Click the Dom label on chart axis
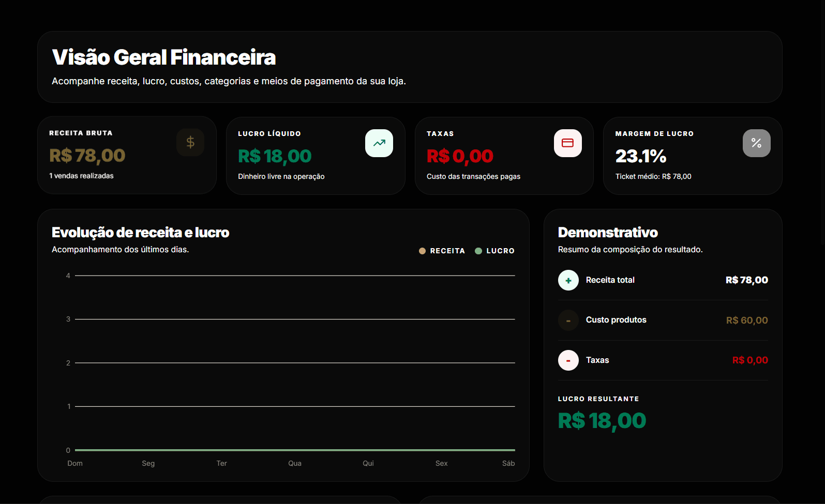The image size is (825, 504). coord(75,463)
